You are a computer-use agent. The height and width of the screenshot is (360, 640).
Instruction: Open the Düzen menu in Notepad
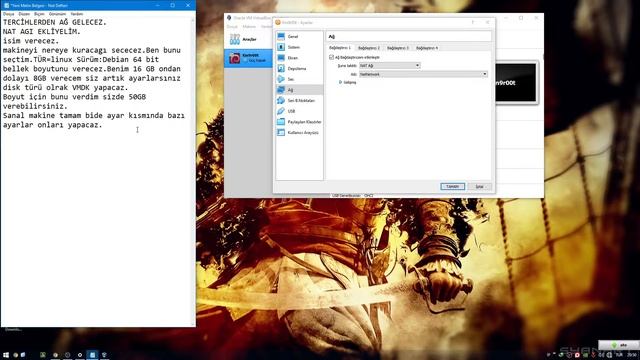(24, 14)
